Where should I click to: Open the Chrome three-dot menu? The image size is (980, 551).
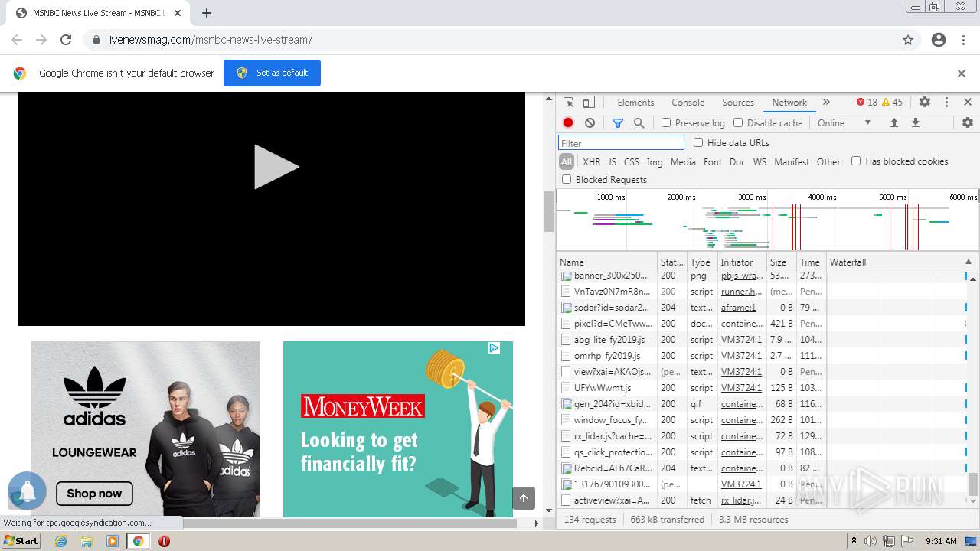pos(963,40)
